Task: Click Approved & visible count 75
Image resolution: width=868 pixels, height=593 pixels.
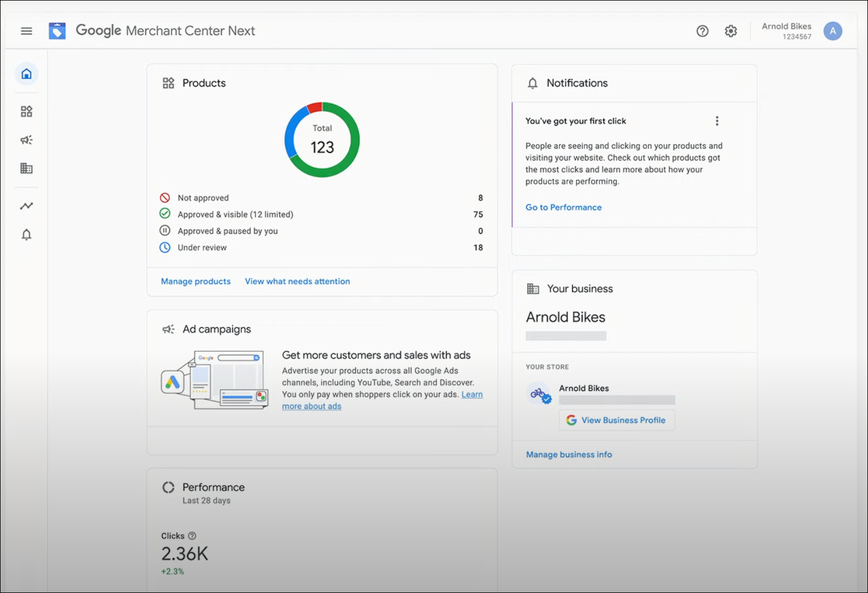Action: [x=478, y=215]
